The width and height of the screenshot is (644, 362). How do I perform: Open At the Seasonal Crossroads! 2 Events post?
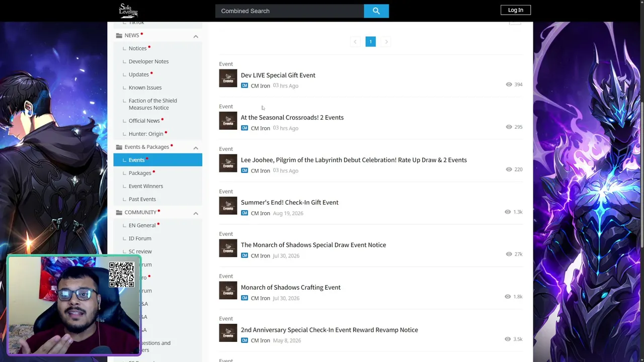pyautogui.click(x=292, y=118)
